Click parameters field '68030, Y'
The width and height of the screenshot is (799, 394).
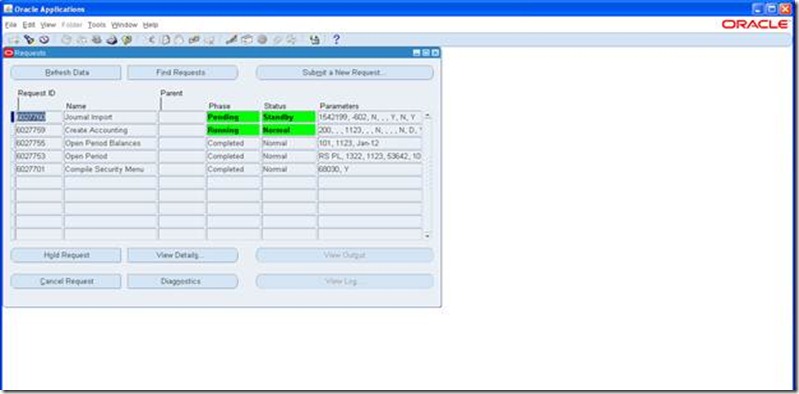370,169
